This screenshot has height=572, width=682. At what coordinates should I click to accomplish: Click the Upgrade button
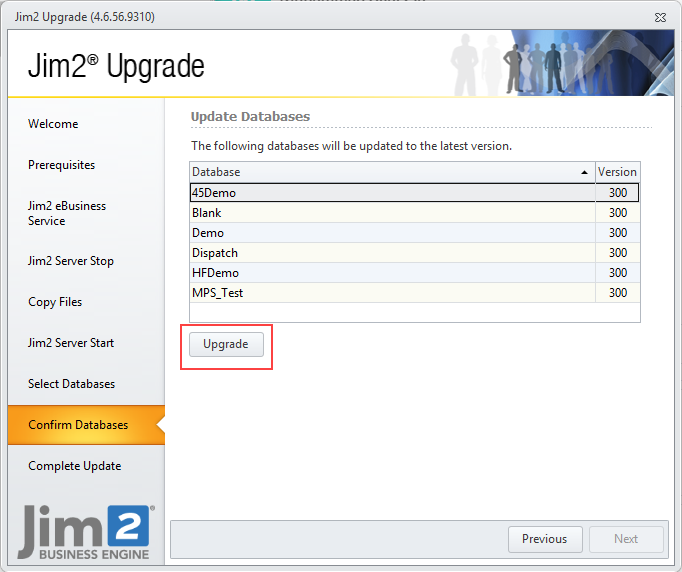(x=226, y=344)
